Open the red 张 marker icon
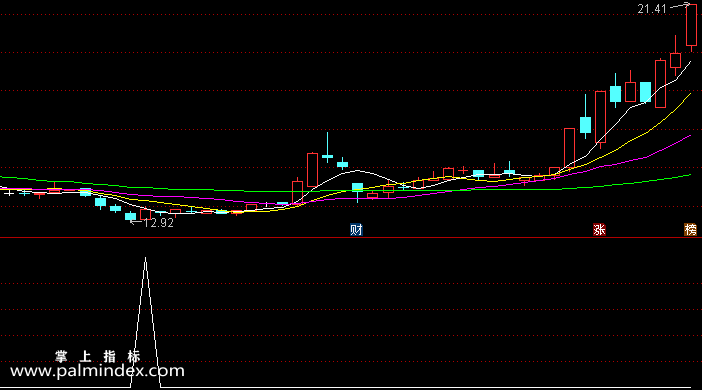The height and width of the screenshot is (390, 702). click(599, 230)
